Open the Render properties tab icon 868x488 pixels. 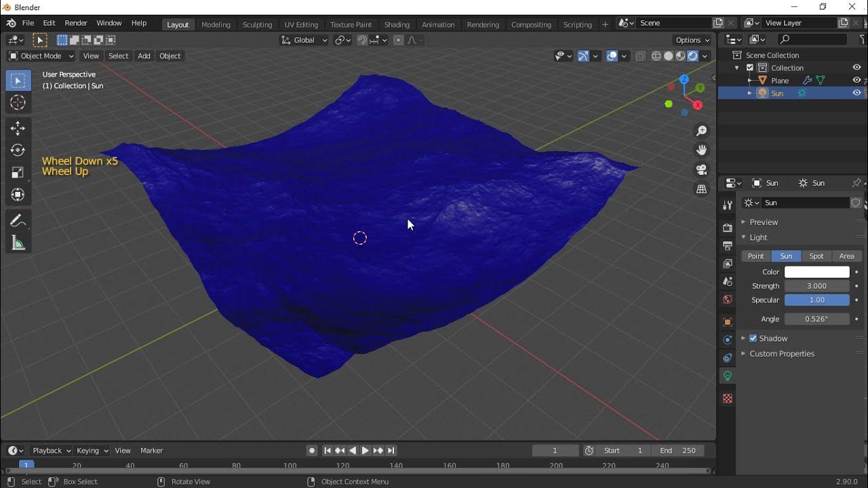click(x=728, y=228)
